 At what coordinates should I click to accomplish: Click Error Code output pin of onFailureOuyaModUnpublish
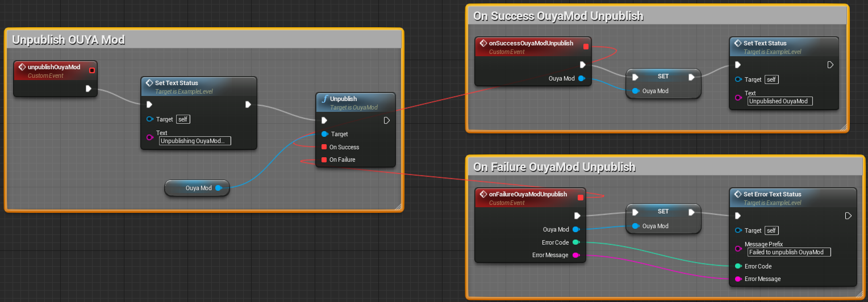tap(576, 242)
